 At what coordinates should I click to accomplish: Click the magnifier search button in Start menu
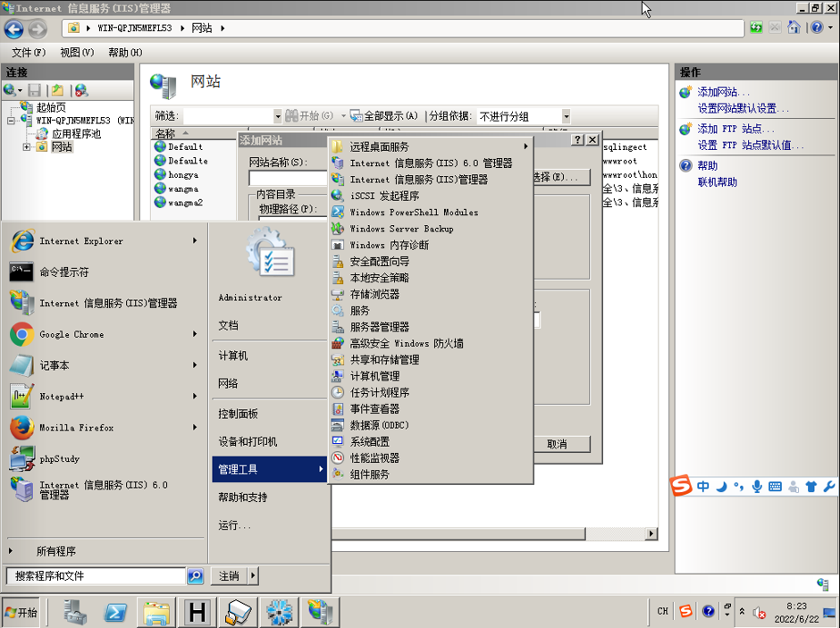click(x=196, y=576)
